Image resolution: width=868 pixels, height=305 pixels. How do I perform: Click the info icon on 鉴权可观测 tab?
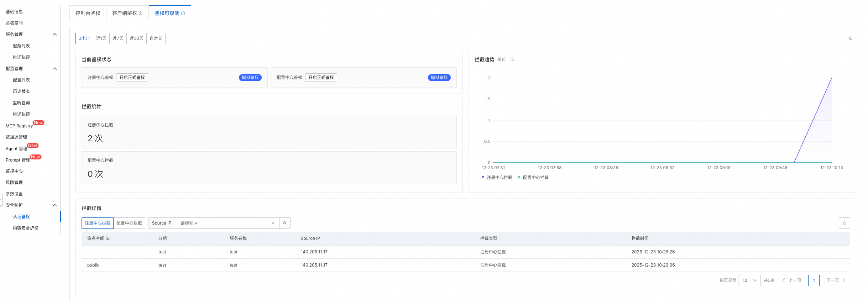pyautogui.click(x=183, y=14)
